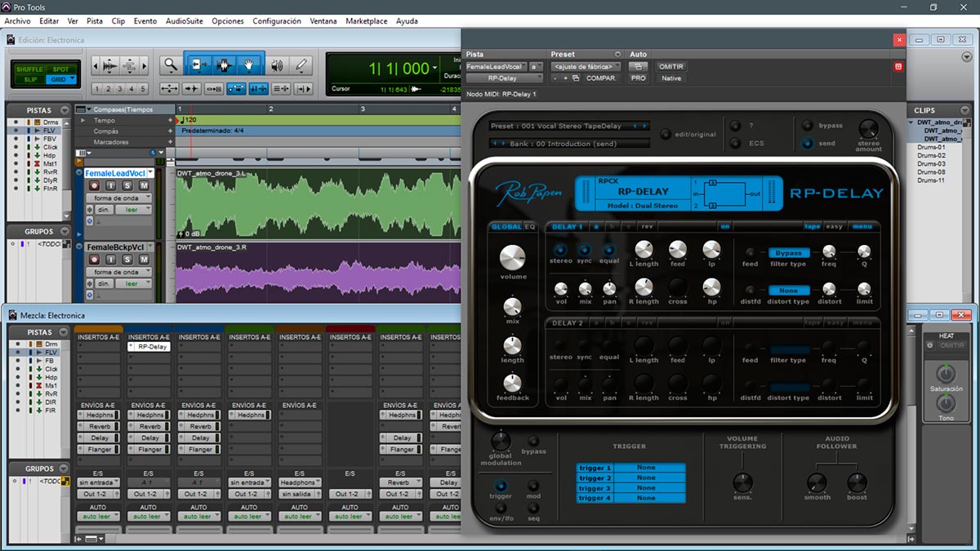Click the DWT_atmo_drone_3.L audio clip
The image size is (980, 551).
tap(318, 203)
